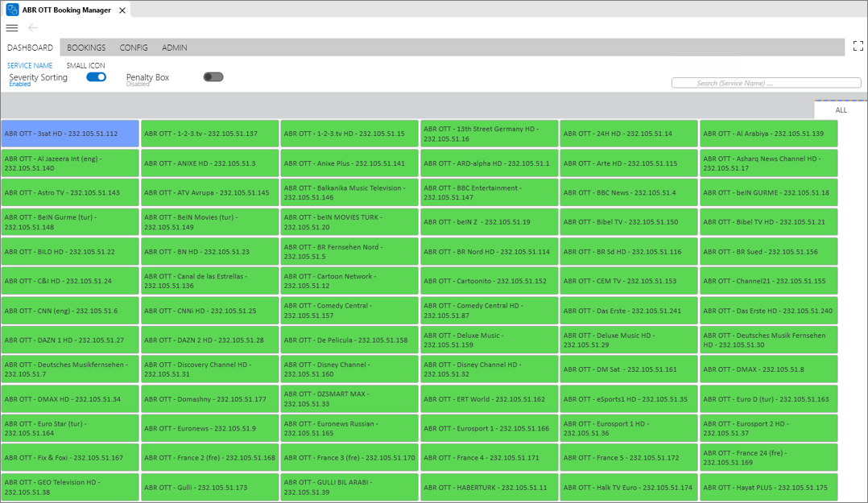Open the hamburger menu icon
This screenshot has height=503, width=868.
click(11, 27)
